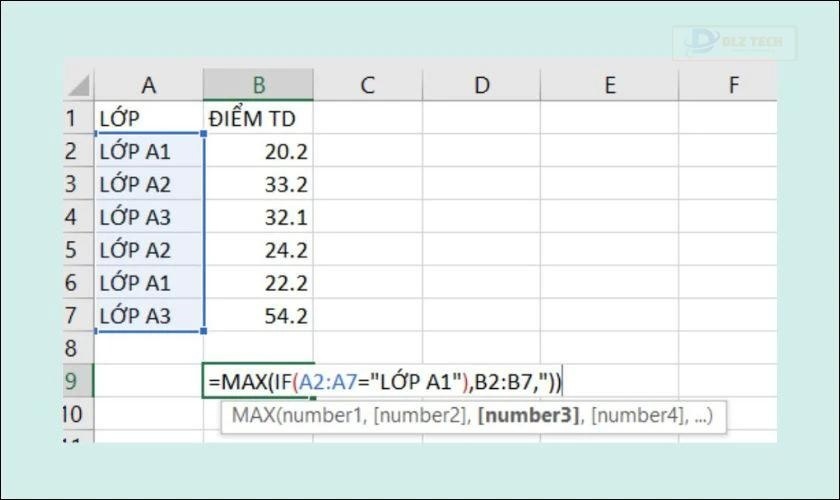
Task: Select column D header
Action: point(481,86)
